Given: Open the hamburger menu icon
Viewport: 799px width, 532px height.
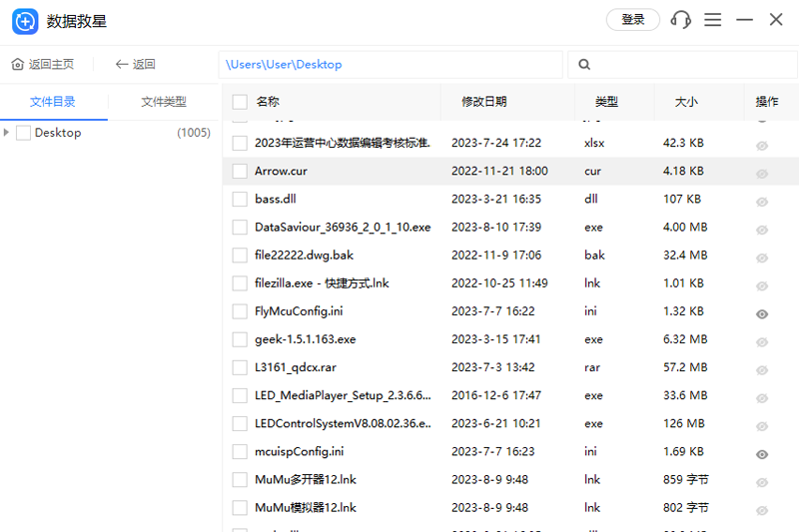Looking at the screenshot, I should pyautogui.click(x=712, y=20).
